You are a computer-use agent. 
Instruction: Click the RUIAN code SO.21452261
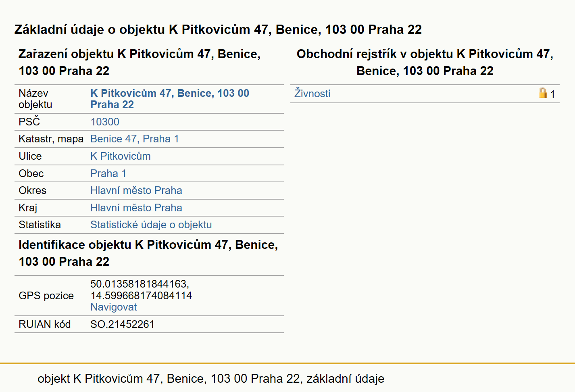pyautogui.click(x=123, y=324)
